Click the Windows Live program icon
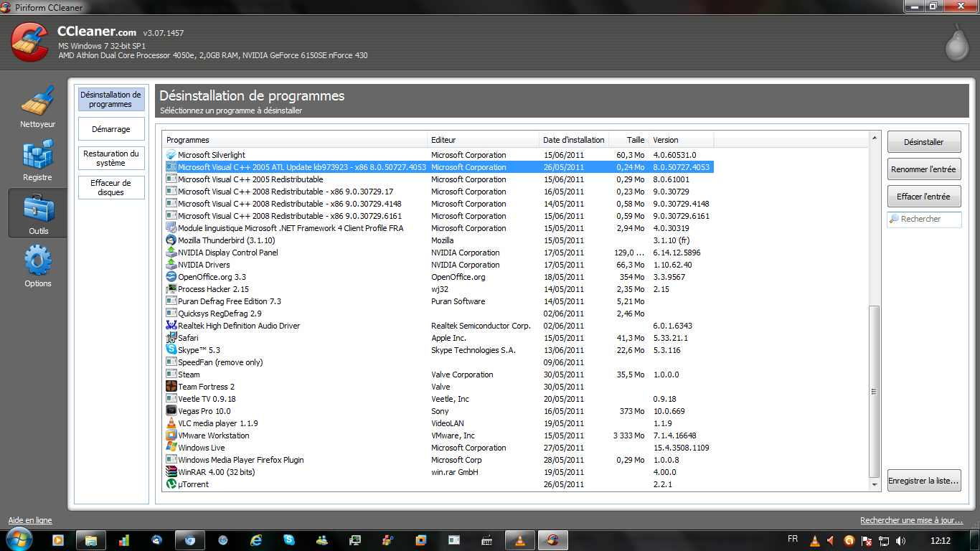 tap(171, 448)
